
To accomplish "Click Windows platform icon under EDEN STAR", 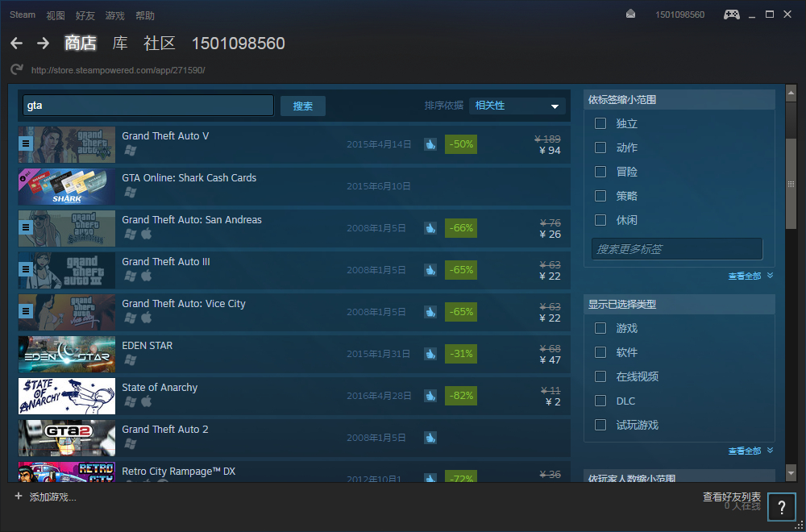I will tap(131, 360).
